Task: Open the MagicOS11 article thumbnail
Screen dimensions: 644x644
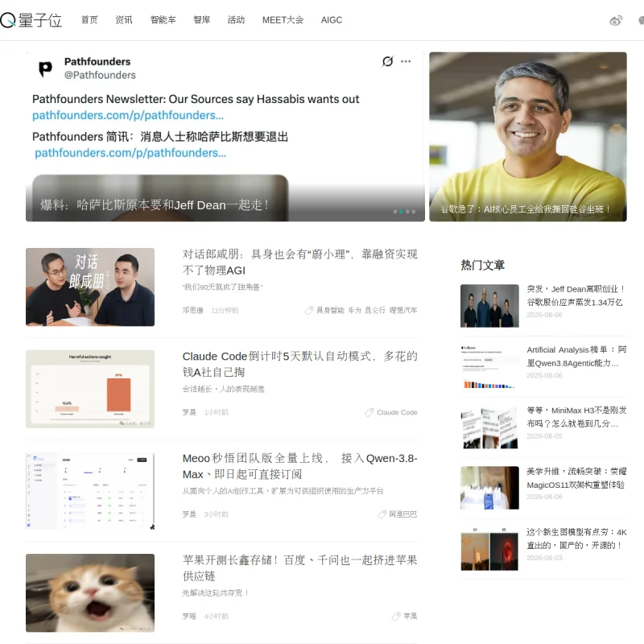Action: [x=489, y=488]
